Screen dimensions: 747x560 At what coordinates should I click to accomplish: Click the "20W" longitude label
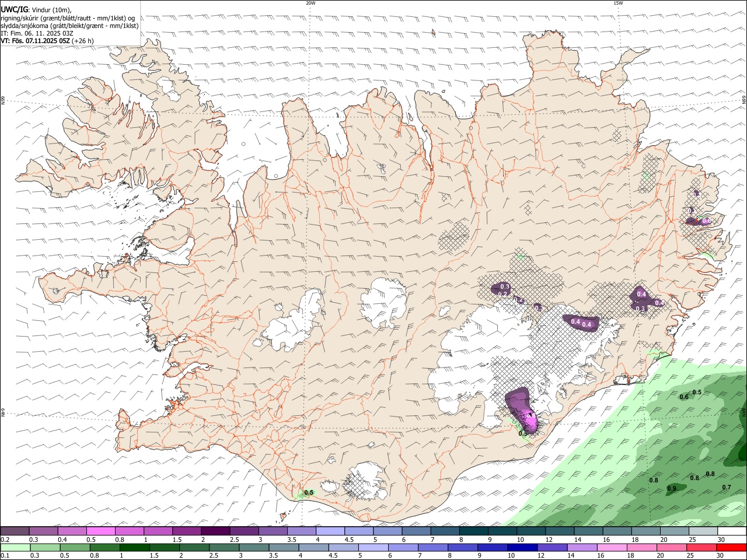click(310, 3)
